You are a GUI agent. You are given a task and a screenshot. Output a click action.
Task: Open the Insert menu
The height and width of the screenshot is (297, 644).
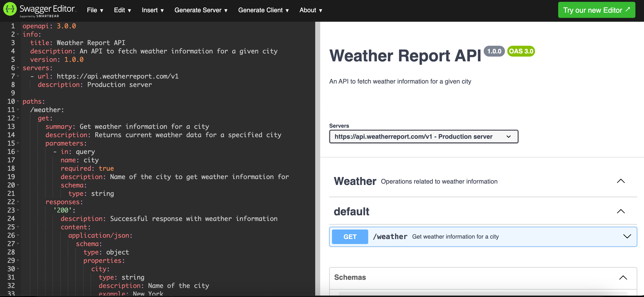pos(153,10)
